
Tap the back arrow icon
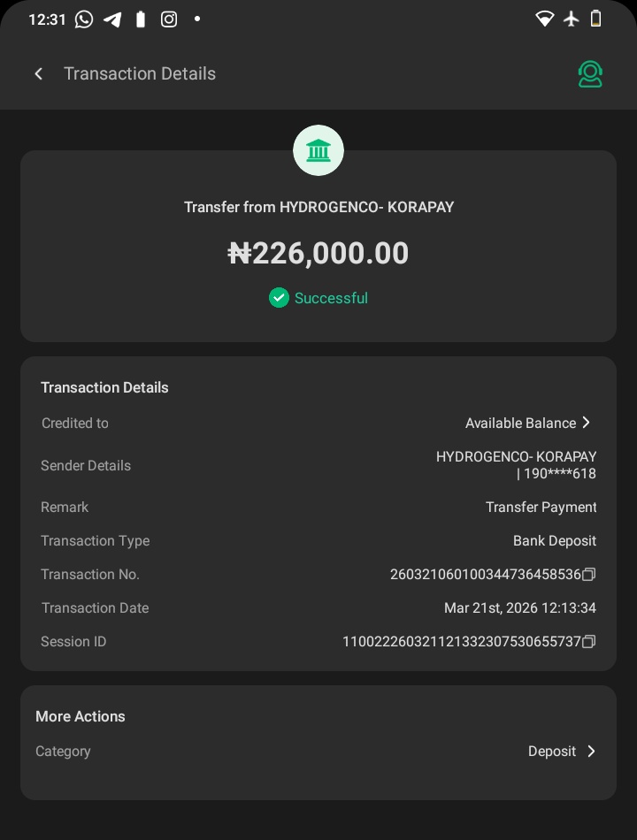tap(38, 74)
